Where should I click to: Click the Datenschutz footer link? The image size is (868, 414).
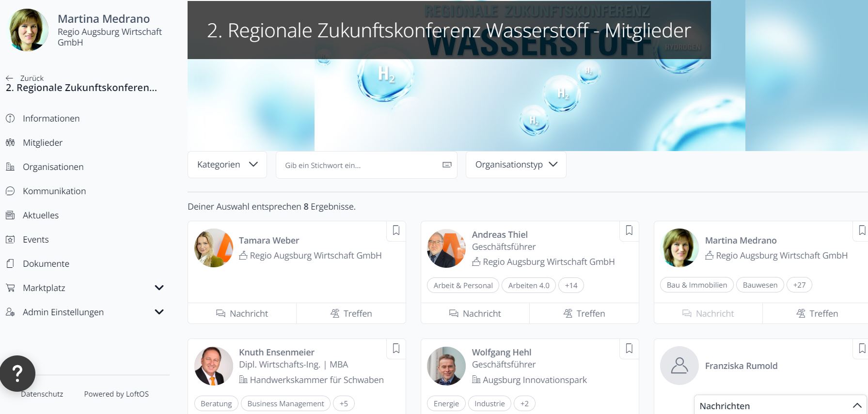point(42,394)
